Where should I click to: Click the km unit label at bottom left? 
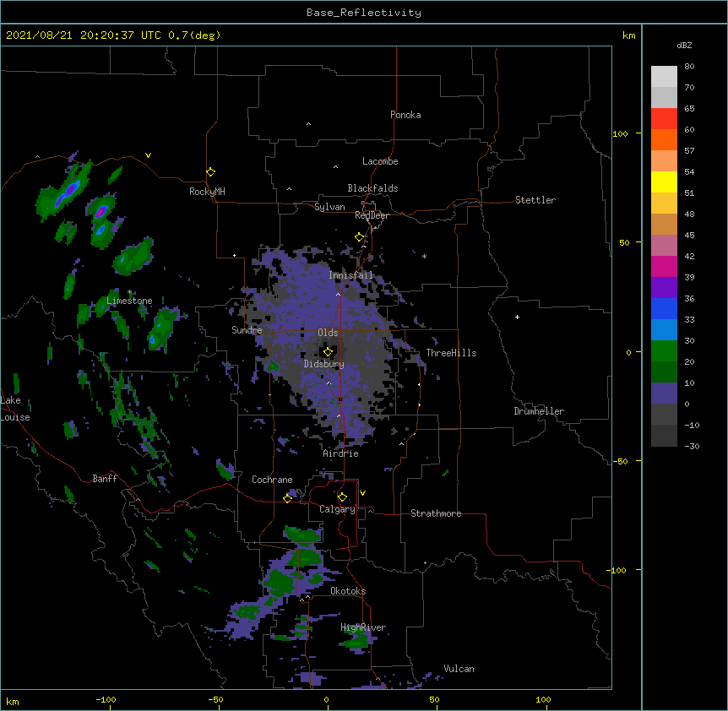tap(13, 702)
